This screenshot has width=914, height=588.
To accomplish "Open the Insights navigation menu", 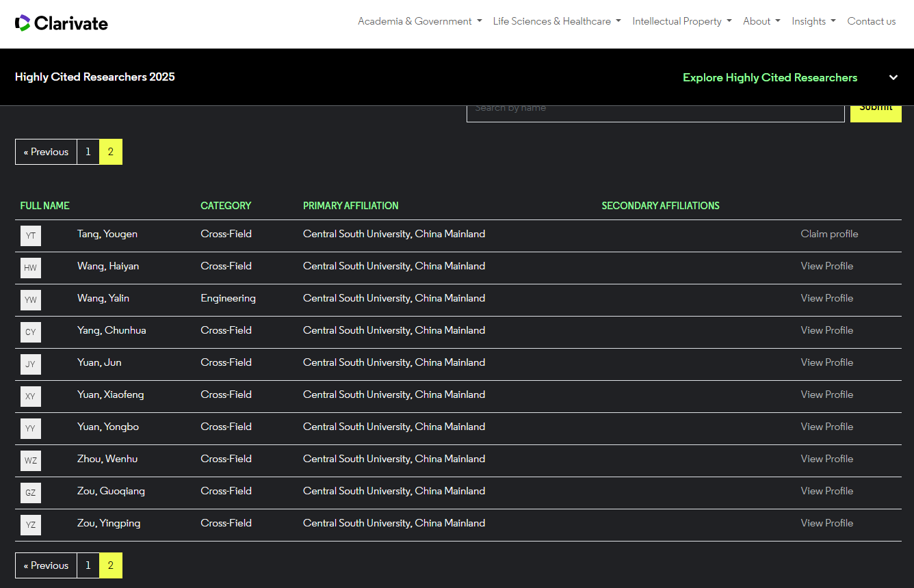I will (813, 21).
